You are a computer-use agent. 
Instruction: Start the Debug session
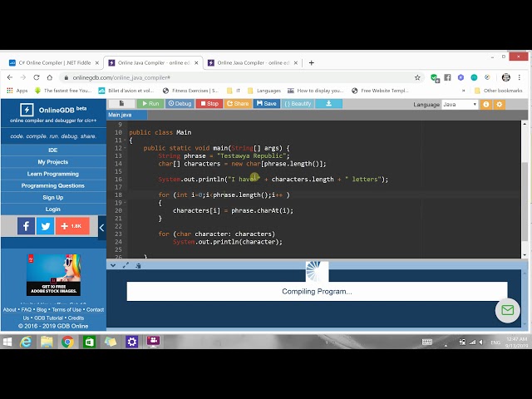pos(180,103)
